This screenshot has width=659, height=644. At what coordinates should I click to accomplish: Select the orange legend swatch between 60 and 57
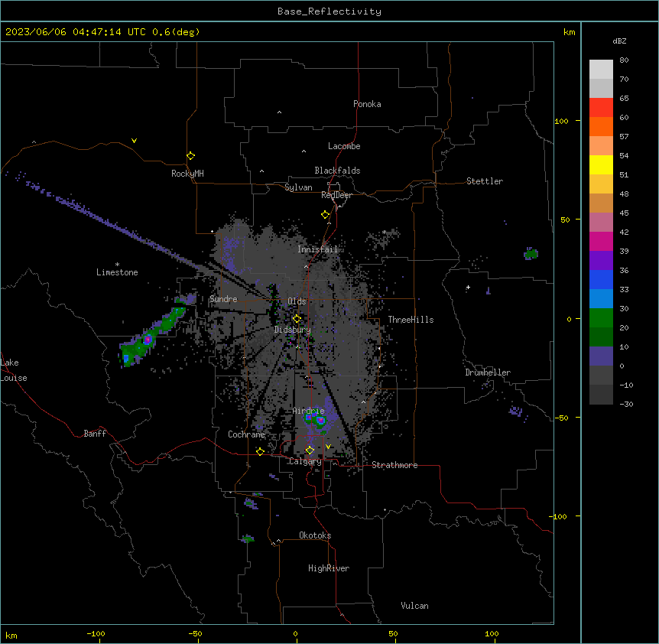click(601, 126)
